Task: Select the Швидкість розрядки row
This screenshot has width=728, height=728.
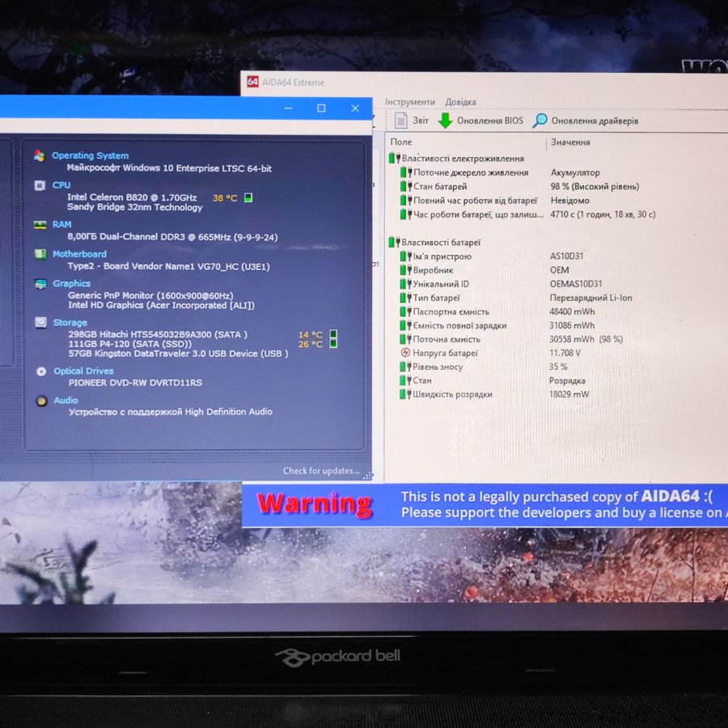Action: coord(495,394)
